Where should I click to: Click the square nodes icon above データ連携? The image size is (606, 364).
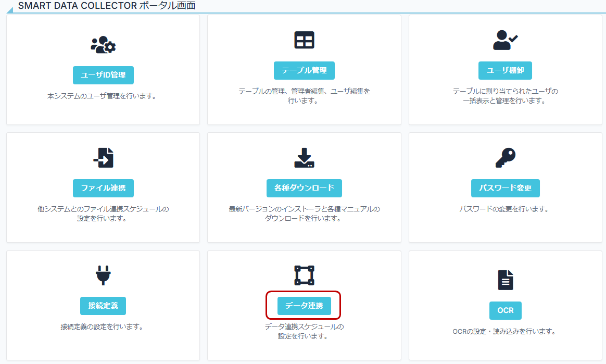304,275
